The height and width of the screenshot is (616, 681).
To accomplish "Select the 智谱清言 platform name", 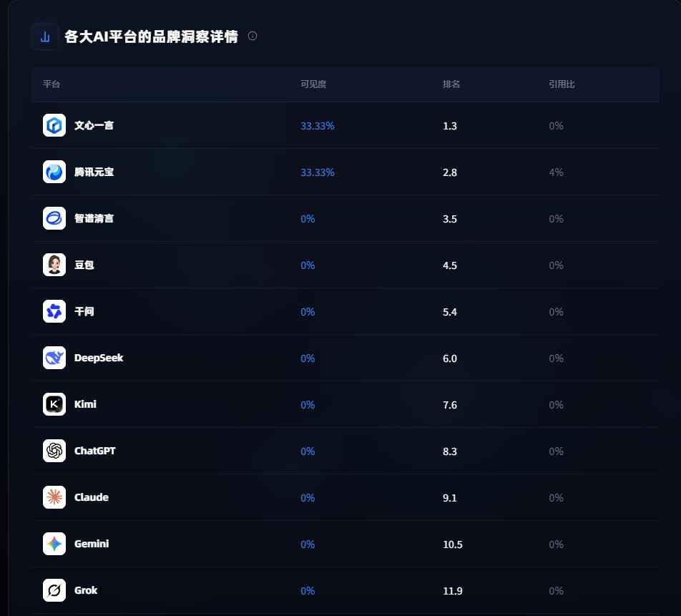I will [94, 218].
